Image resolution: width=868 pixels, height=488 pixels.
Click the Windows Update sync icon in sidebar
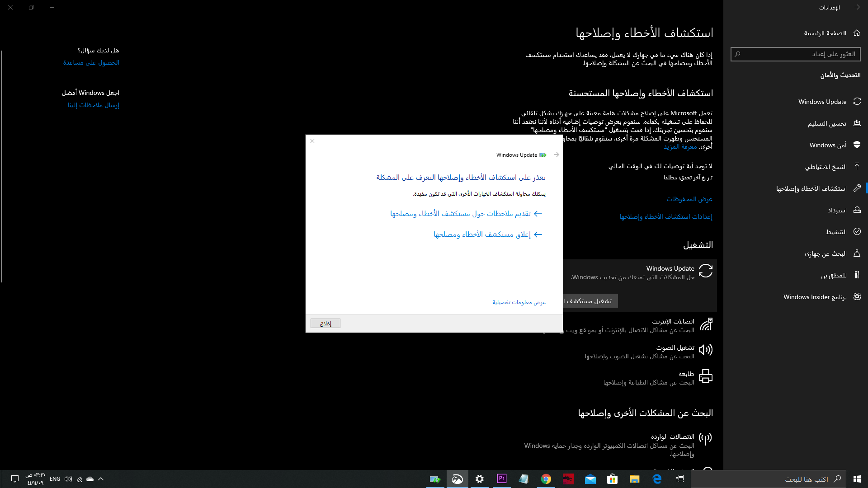857,102
